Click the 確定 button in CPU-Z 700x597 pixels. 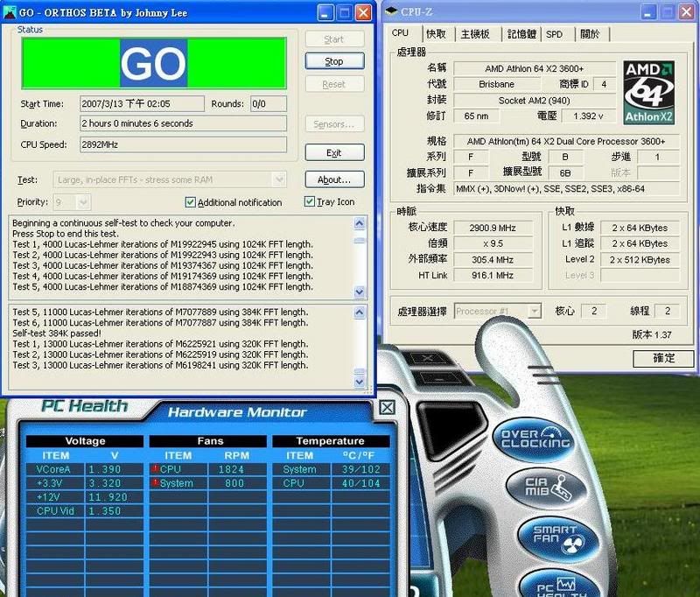pyautogui.click(x=663, y=358)
